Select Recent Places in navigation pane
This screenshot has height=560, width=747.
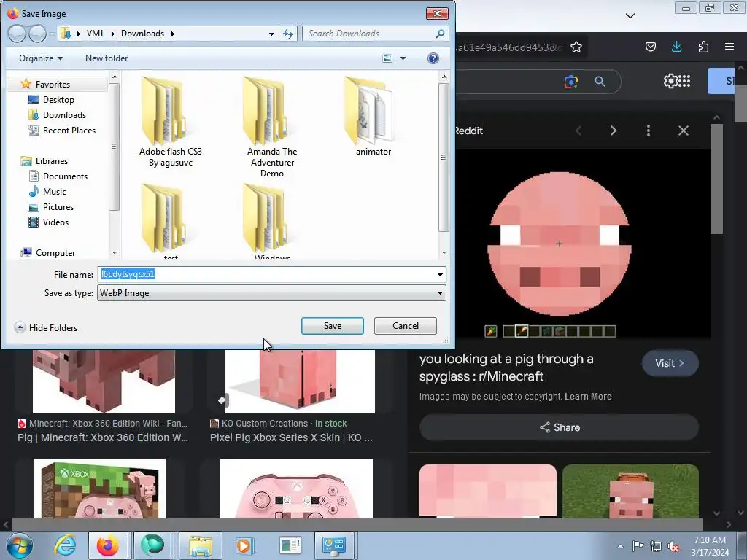tap(69, 130)
